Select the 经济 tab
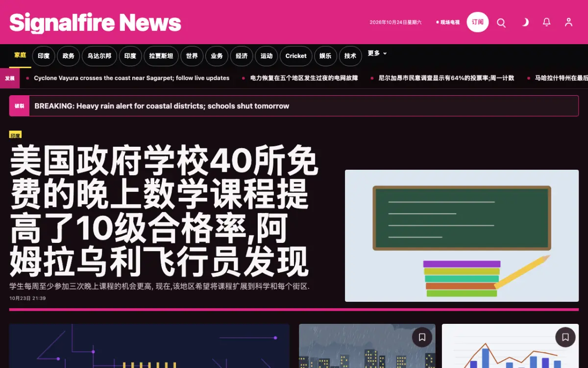The width and height of the screenshot is (588, 368). 242,56
